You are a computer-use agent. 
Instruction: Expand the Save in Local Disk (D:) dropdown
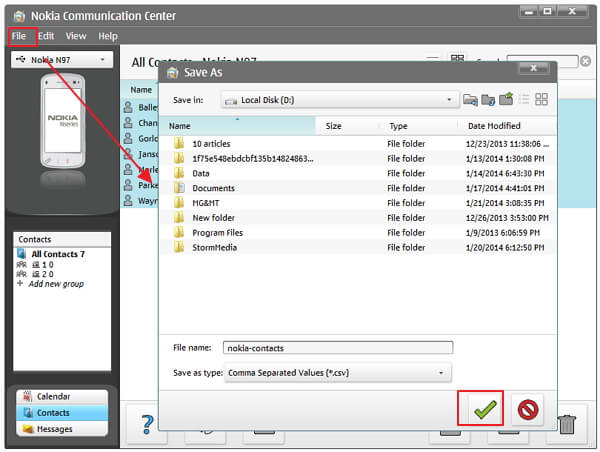coord(340,100)
